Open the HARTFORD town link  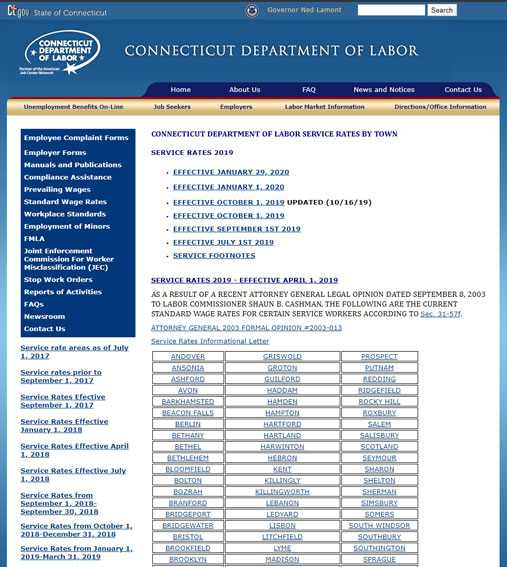(x=282, y=424)
